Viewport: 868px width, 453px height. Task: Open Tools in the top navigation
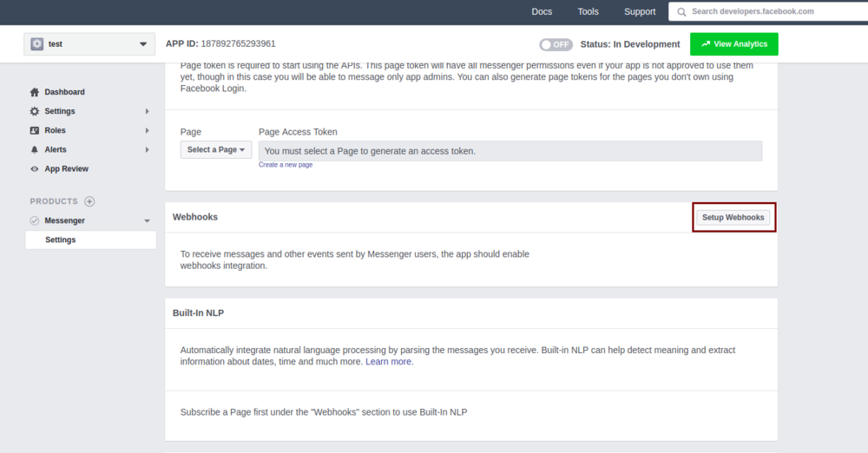(x=588, y=11)
